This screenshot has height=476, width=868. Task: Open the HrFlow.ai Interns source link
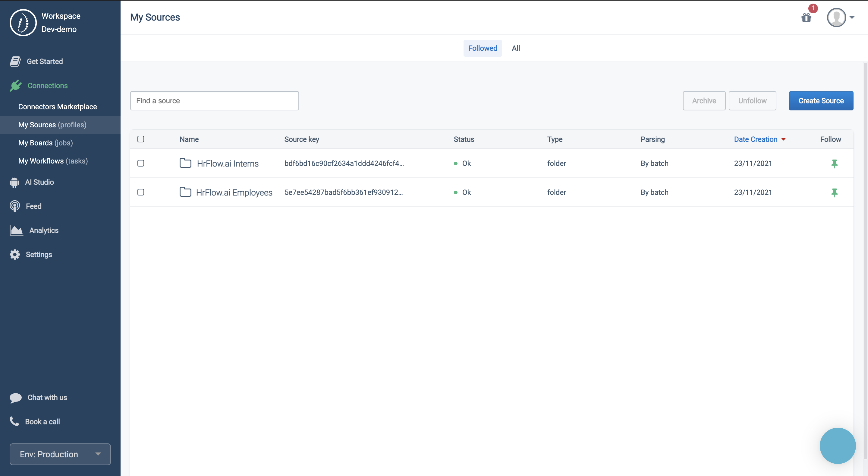click(228, 163)
